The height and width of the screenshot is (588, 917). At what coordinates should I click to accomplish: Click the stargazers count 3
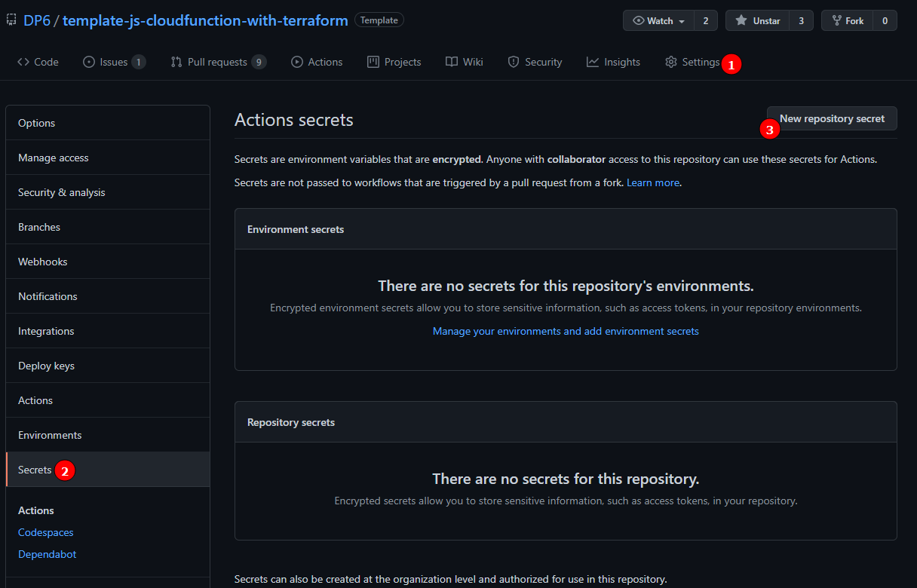(801, 20)
